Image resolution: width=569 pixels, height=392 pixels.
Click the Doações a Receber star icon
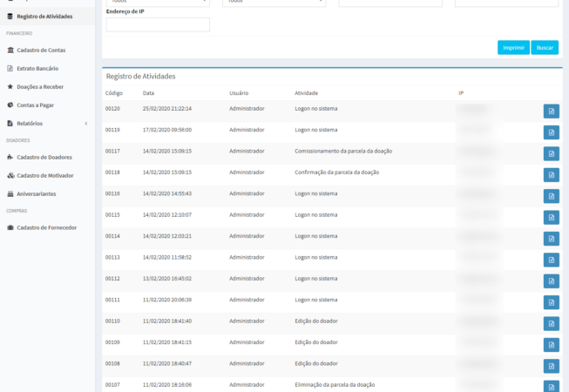[10, 86]
